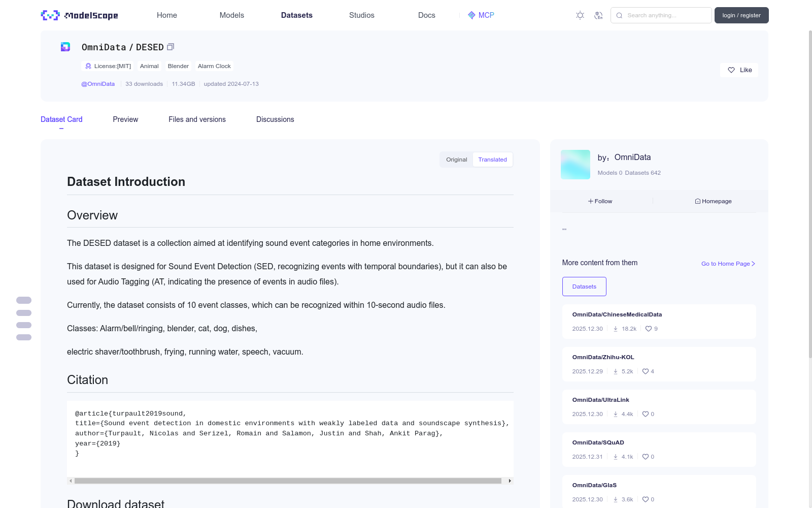Click the search magnifier icon
812x508 pixels.
pyautogui.click(x=619, y=15)
